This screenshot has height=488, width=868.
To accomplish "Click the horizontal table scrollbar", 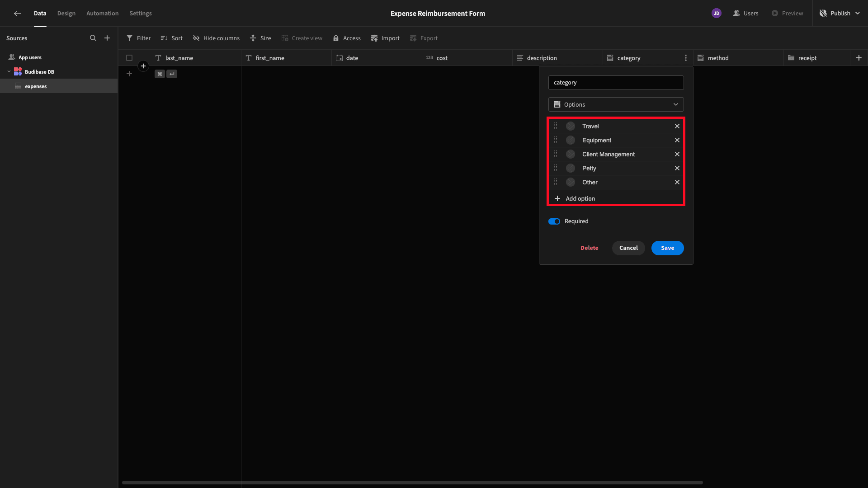I will pos(412,483).
